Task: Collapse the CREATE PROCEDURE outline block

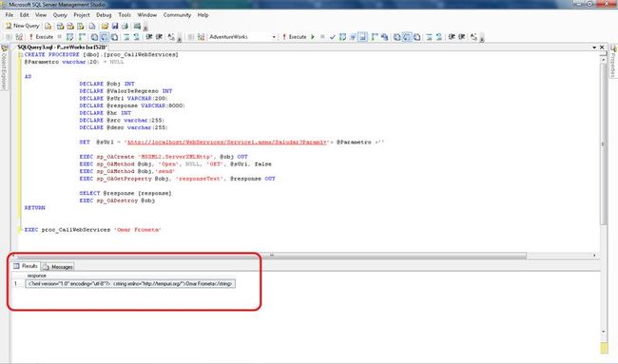Action: [x=21, y=55]
